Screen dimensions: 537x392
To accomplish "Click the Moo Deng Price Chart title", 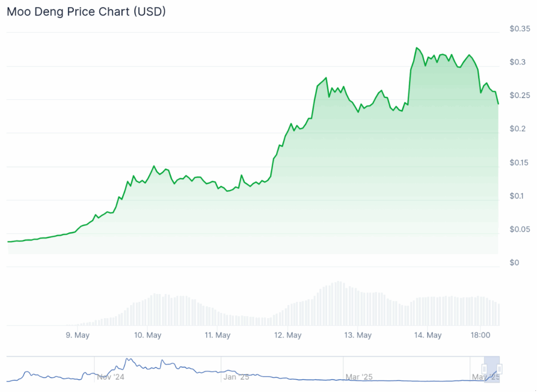I will [86, 12].
